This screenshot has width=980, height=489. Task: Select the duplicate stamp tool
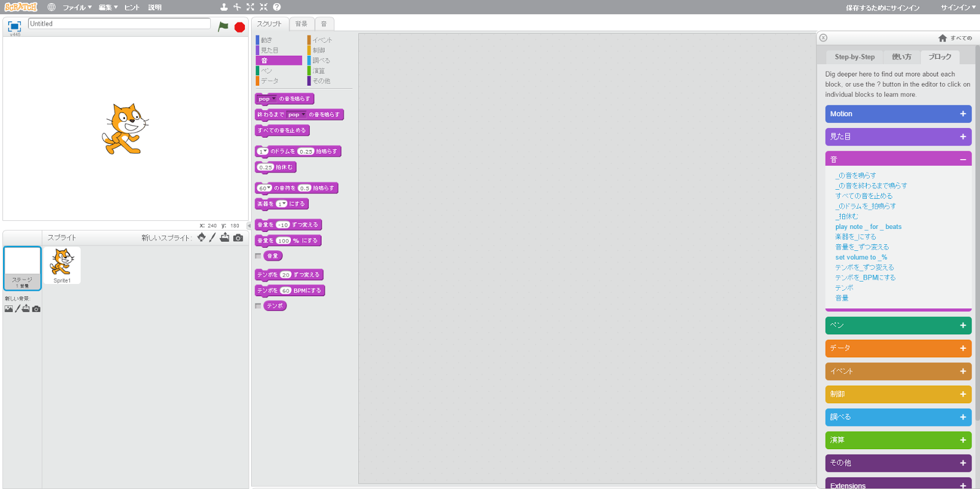tap(224, 7)
